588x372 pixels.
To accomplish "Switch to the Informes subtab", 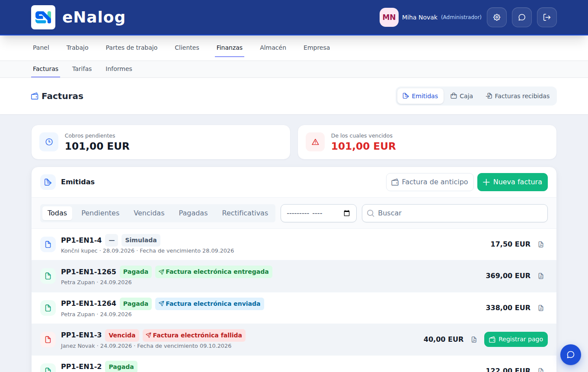I will coord(119,69).
